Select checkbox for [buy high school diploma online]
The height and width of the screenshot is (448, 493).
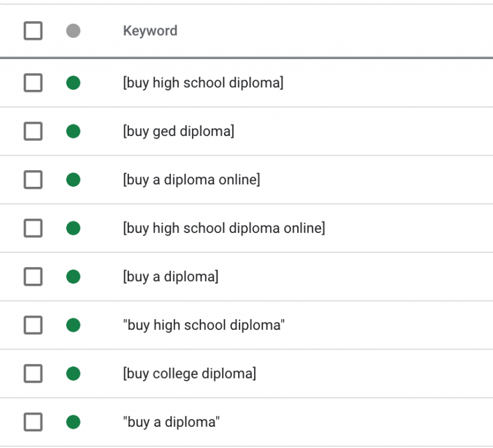[33, 228]
